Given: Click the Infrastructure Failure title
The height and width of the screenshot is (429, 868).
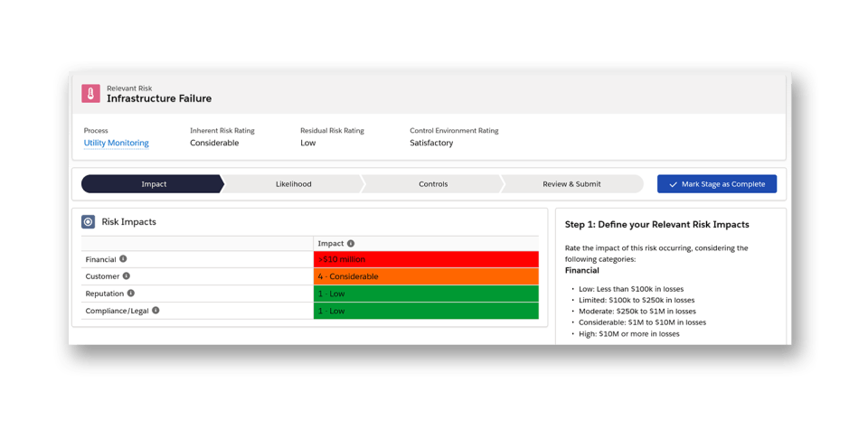Looking at the screenshot, I should (159, 99).
